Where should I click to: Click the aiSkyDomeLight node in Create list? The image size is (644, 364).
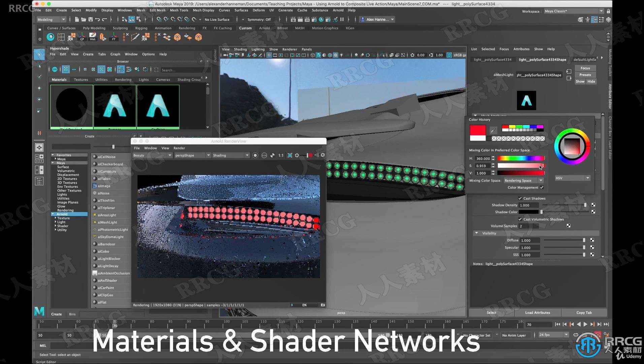[x=110, y=237]
